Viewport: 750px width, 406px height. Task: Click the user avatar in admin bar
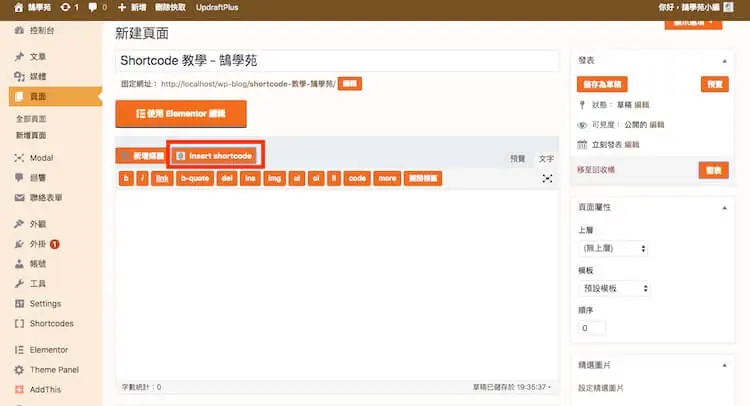coord(728,7)
